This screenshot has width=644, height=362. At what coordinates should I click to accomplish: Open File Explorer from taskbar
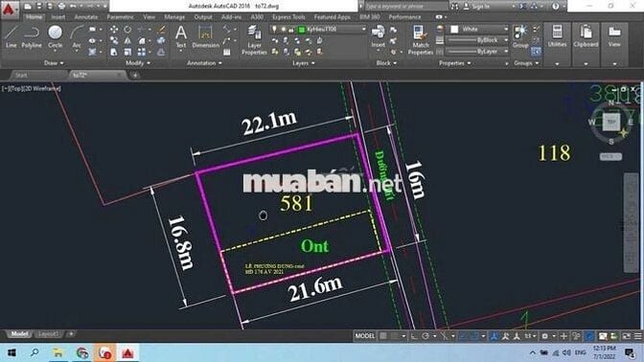[57, 352]
